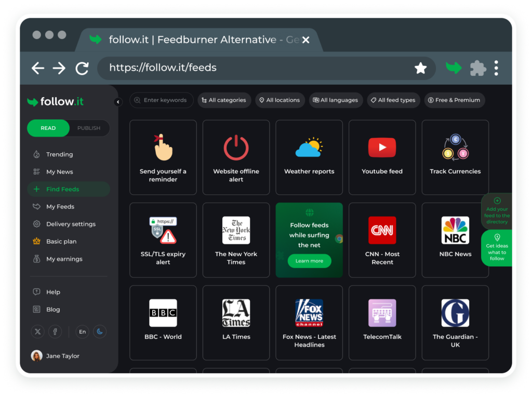Image resolution: width=532 pixels, height=397 pixels.
Task: Open the All categories filter
Action: pos(224,100)
